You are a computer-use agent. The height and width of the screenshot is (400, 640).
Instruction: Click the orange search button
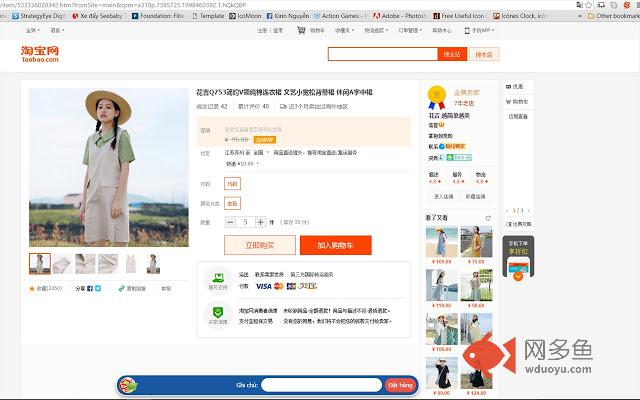coord(452,54)
